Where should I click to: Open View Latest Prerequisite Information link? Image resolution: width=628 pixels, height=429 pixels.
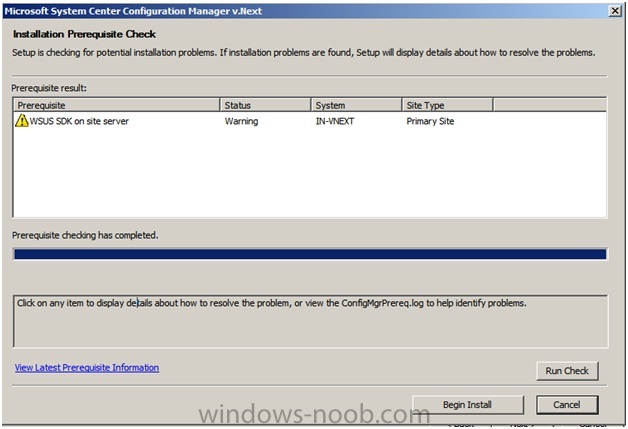(87, 367)
